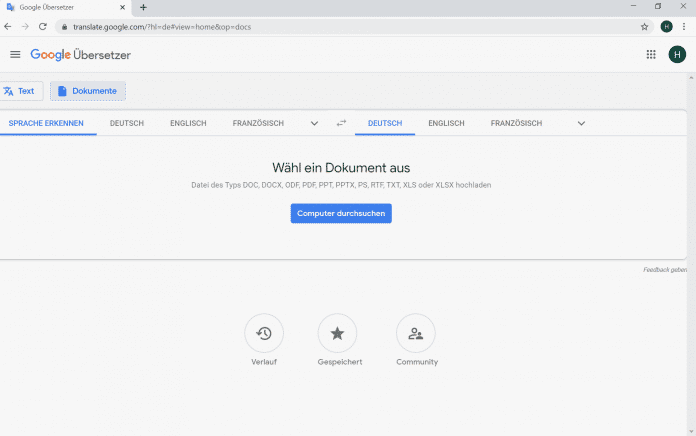Swap source and target languages

pos(341,123)
